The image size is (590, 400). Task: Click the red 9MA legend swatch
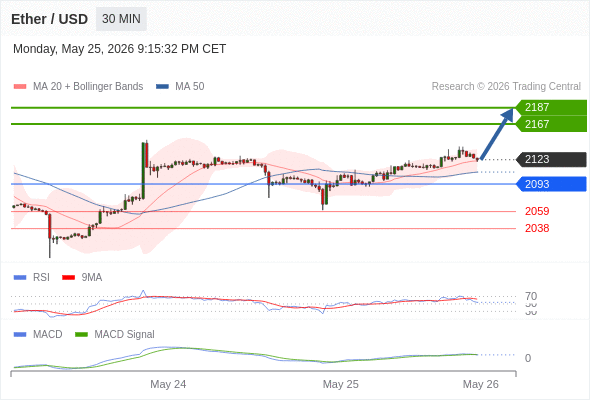pyautogui.click(x=68, y=278)
